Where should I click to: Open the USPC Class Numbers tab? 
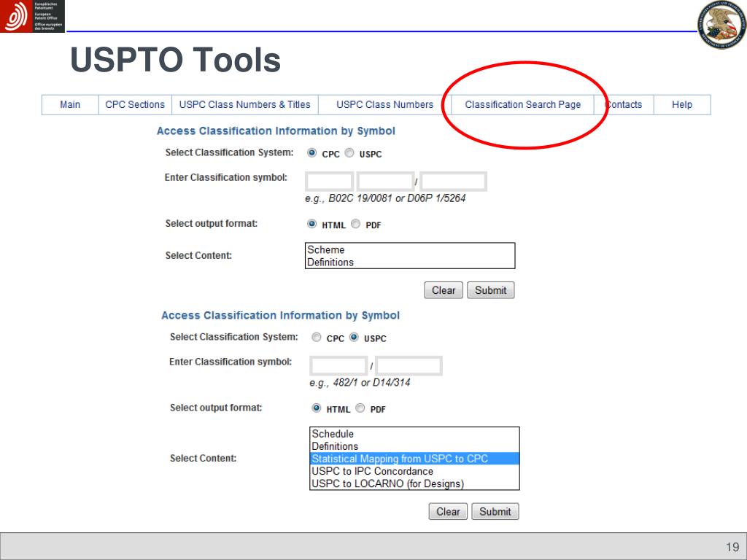pyautogui.click(x=385, y=105)
